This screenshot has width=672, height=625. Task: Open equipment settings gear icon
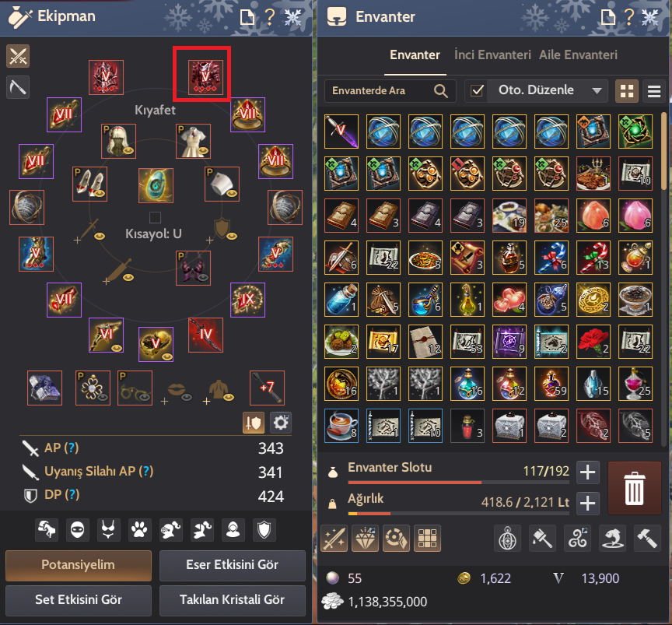pos(281,423)
